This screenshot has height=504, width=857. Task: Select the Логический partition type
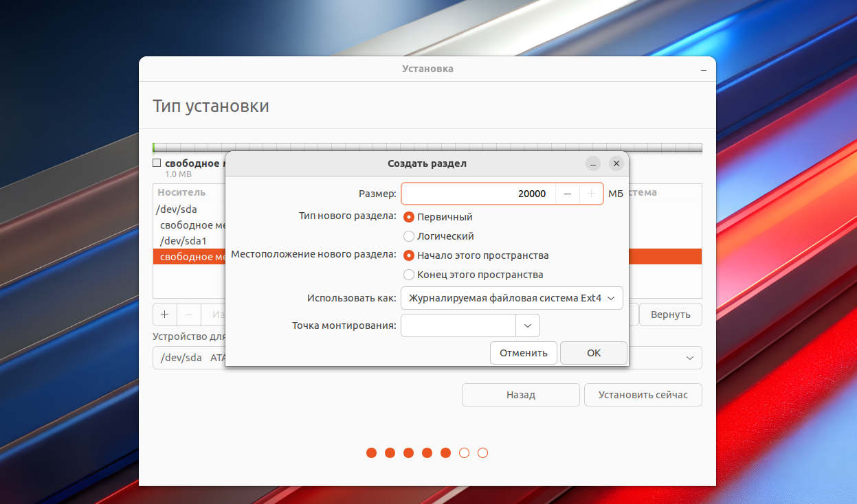tap(410, 236)
